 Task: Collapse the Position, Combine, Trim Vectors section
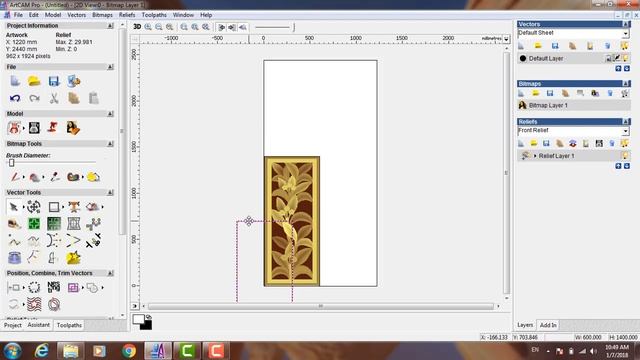pos(110,273)
